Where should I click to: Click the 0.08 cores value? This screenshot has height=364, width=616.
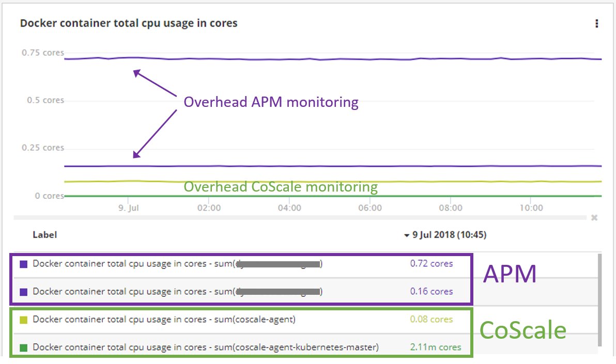click(x=432, y=320)
